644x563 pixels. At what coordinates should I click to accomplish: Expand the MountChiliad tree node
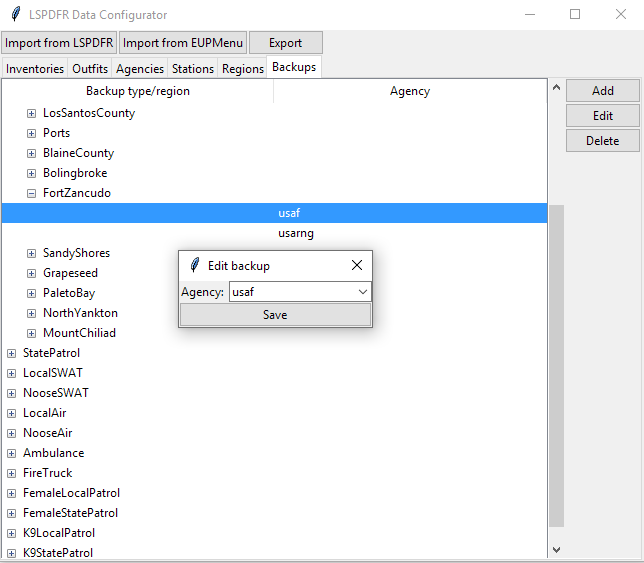pyautogui.click(x=31, y=333)
